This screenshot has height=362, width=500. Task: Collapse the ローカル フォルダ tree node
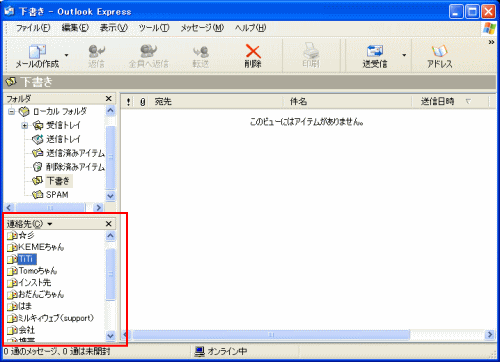12,111
